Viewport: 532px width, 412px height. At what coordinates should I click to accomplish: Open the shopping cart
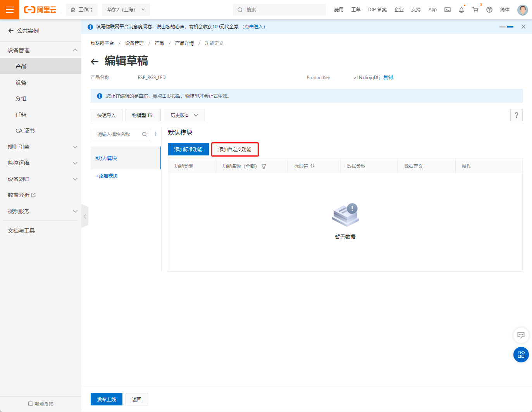pyautogui.click(x=475, y=10)
